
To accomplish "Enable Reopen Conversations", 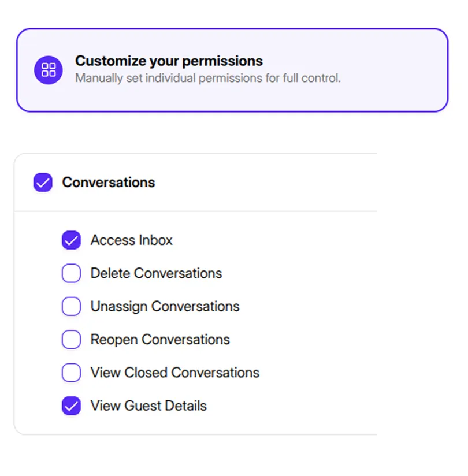I will pyautogui.click(x=71, y=339).
